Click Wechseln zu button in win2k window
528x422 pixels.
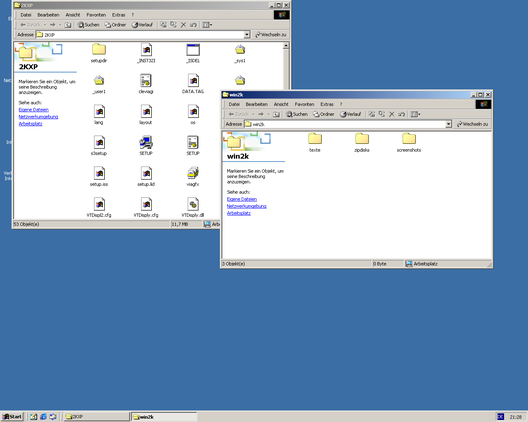(x=472, y=124)
